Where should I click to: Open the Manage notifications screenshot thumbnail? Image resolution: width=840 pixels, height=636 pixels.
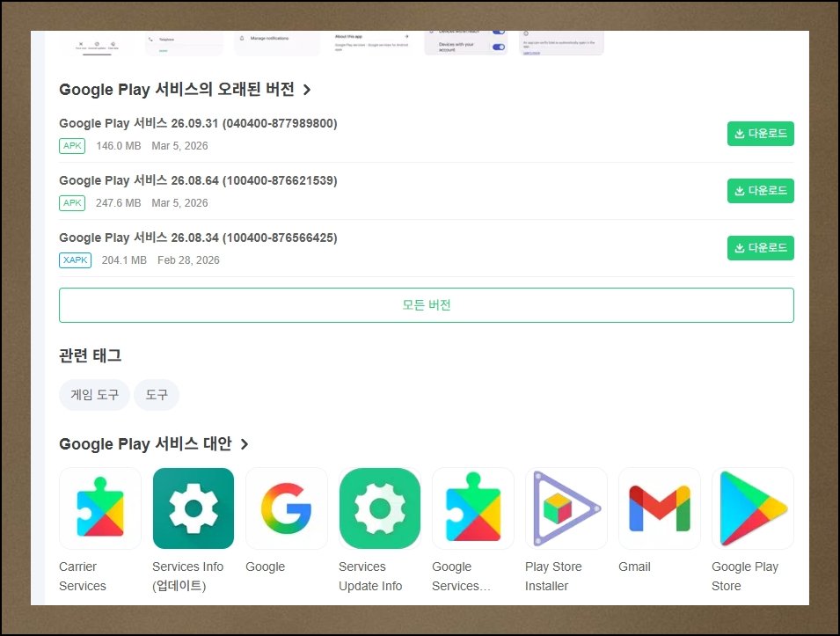coord(277,43)
